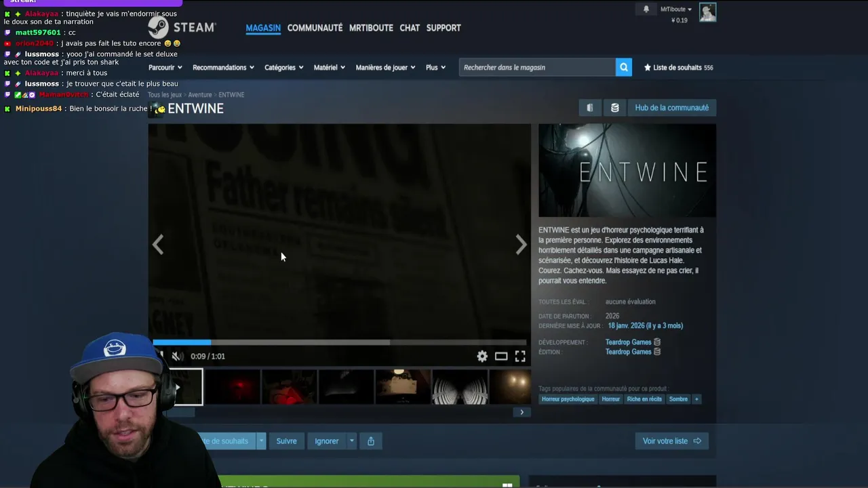Open the notifications bell
868x488 pixels.
pos(646,9)
